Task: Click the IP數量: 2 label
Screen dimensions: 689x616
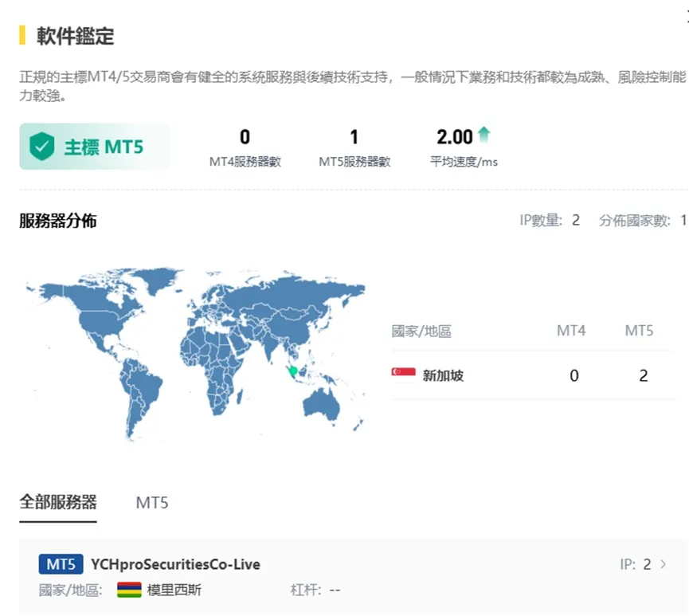Action: point(550,220)
